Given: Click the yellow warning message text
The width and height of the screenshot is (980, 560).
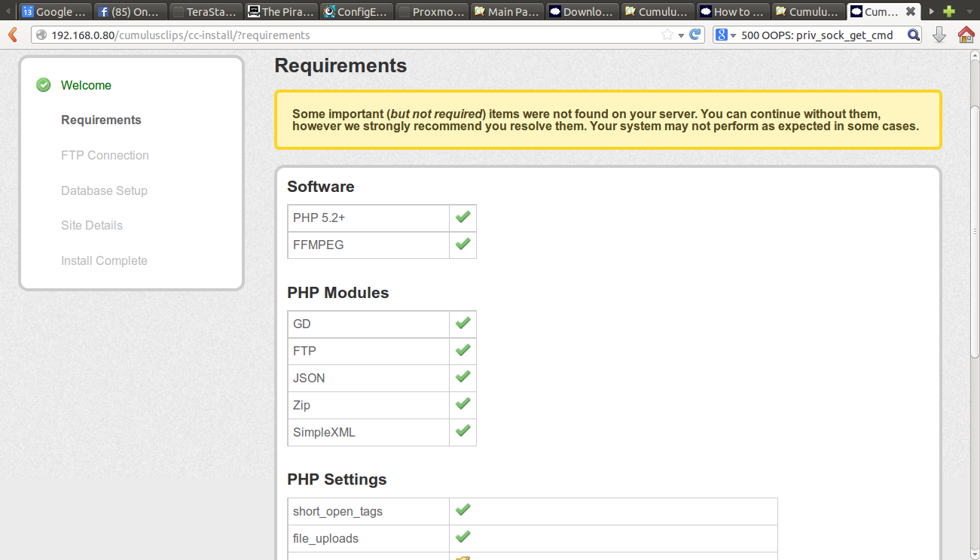Looking at the screenshot, I should [606, 120].
